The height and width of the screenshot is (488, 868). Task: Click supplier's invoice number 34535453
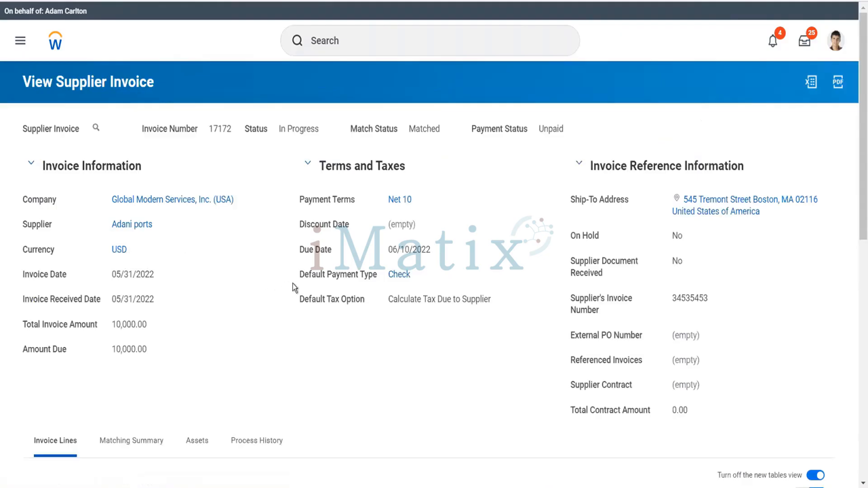690,298
